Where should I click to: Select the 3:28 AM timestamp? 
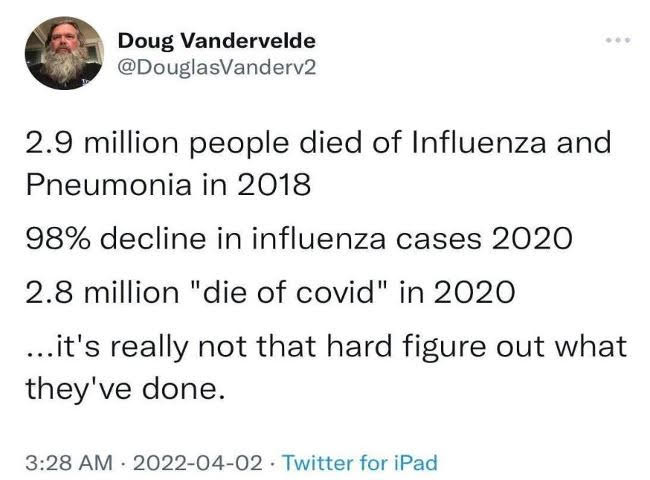point(69,463)
